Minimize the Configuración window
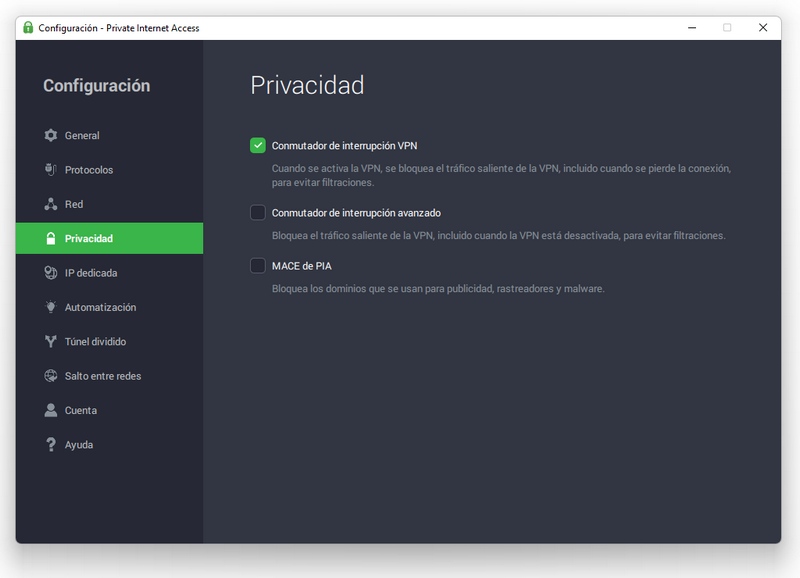 pyautogui.click(x=692, y=28)
